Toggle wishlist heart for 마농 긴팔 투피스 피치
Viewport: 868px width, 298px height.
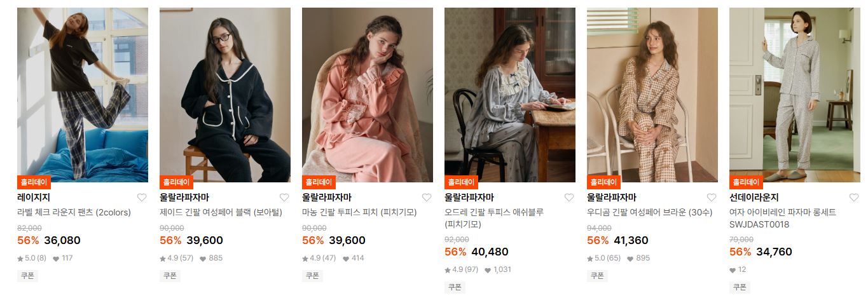[x=427, y=198]
